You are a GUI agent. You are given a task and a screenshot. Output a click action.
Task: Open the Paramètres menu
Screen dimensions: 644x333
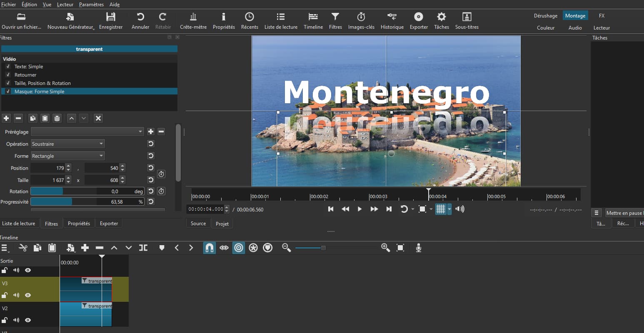click(x=91, y=5)
